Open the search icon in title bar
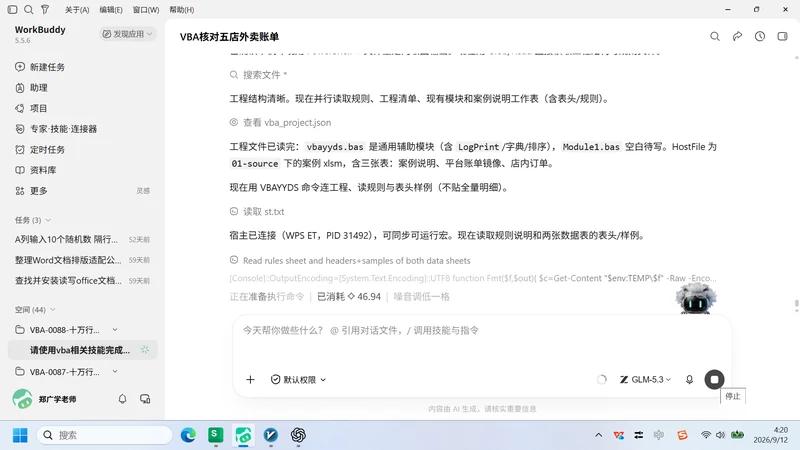Image resolution: width=800 pixels, height=450 pixels. [29, 10]
